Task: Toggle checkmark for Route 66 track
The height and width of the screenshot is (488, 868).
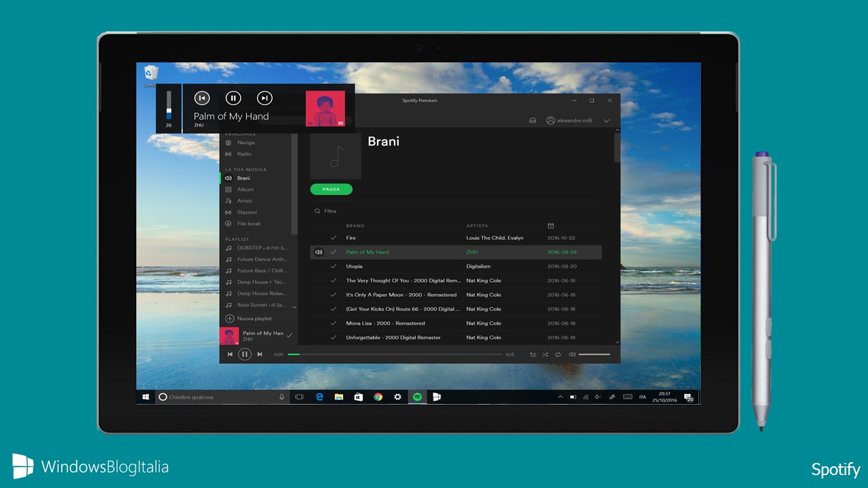Action: click(334, 309)
